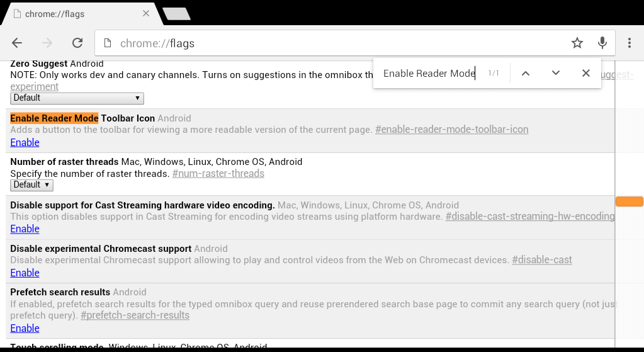Open the Zero Suggest Default dropdown
The width and height of the screenshot is (644, 352).
pyautogui.click(x=77, y=98)
